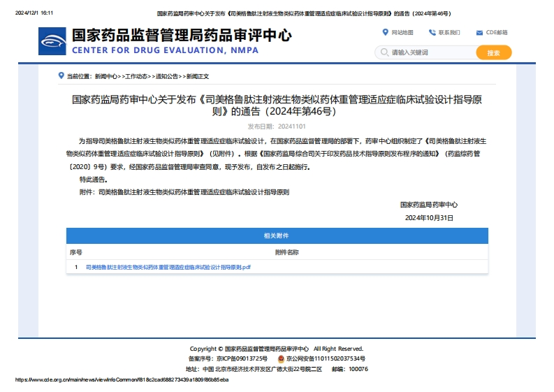Click the CDE邮箱 envelope icon
Screen dimensions: 554x392
(x=479, y=33)
